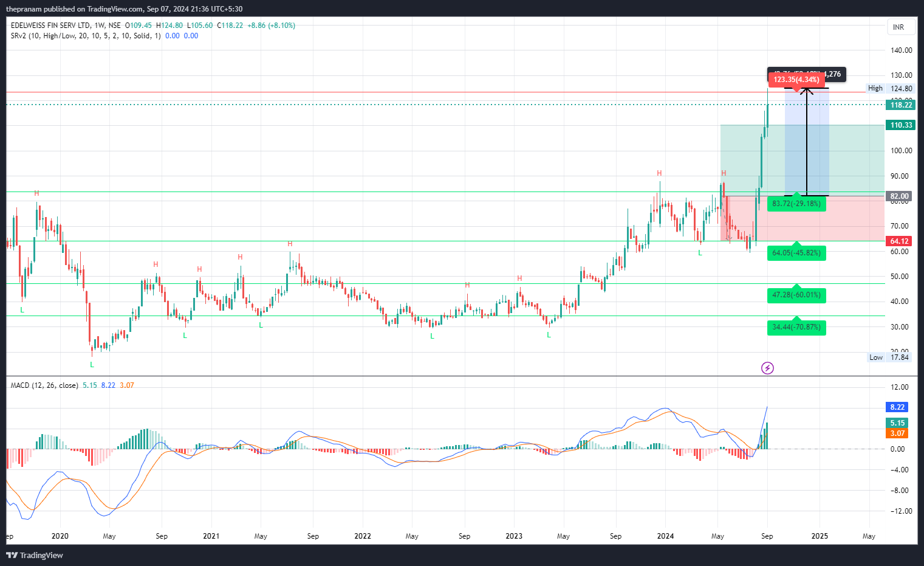The image size is (924, 566).
Task: Click the +8.86 (+8.10%) change value
Action: [271, 26]
